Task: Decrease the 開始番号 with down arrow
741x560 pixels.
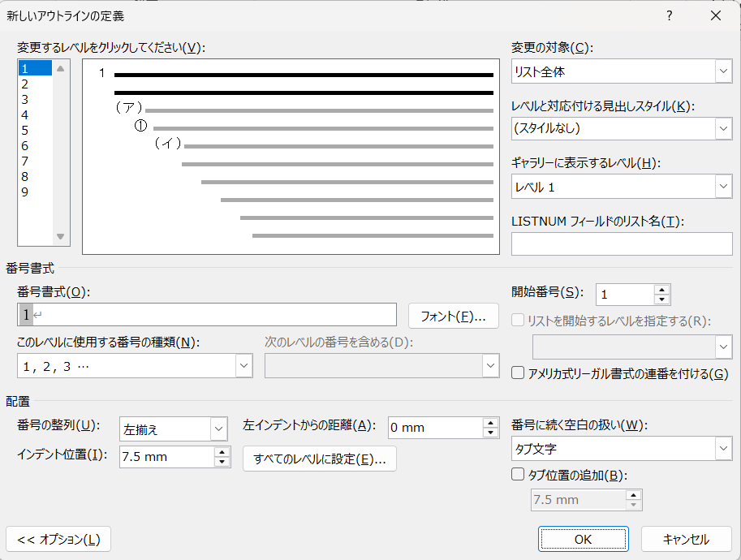Action: (x=662, y=299)
